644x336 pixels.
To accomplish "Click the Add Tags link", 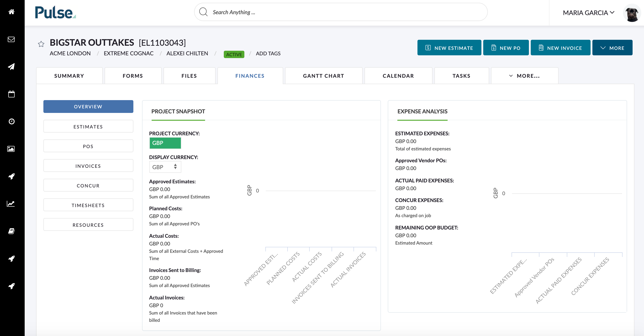I will tap(268, 53).
